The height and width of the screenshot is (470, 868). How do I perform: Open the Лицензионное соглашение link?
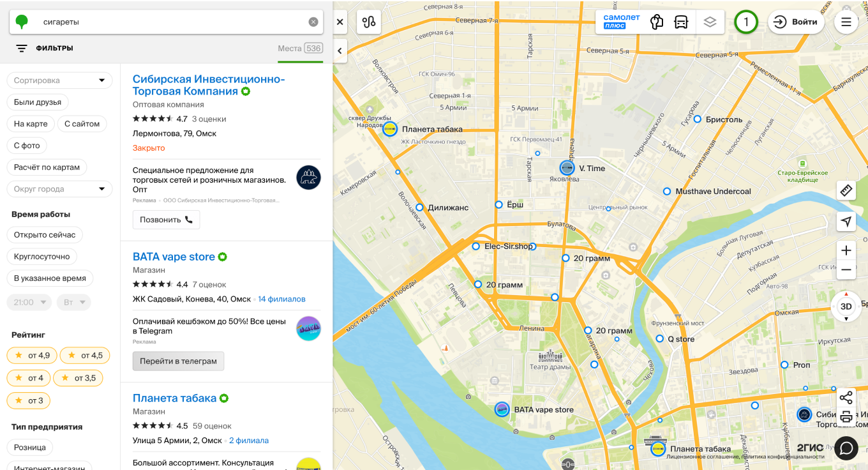(x=702, y=457)
